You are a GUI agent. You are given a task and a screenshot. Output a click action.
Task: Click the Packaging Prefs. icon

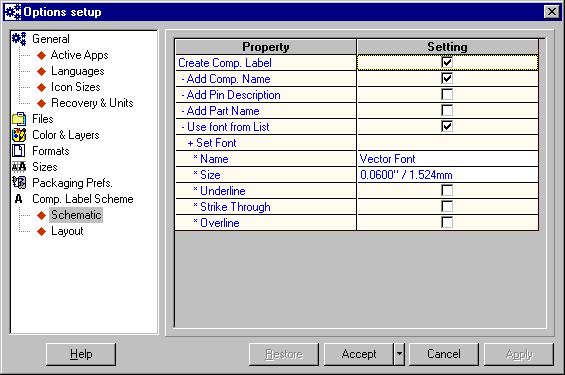click(19, 183)
